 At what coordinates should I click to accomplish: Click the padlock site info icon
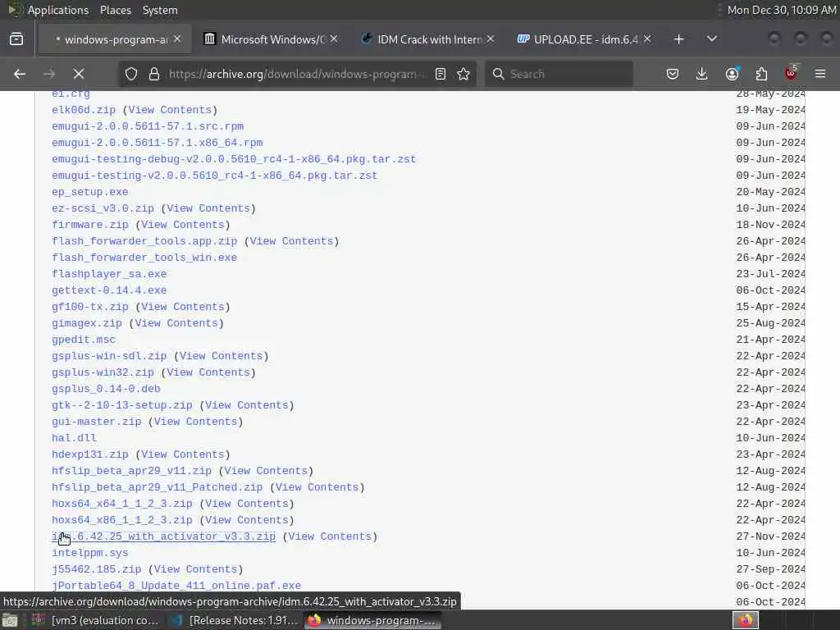(154, 74)
